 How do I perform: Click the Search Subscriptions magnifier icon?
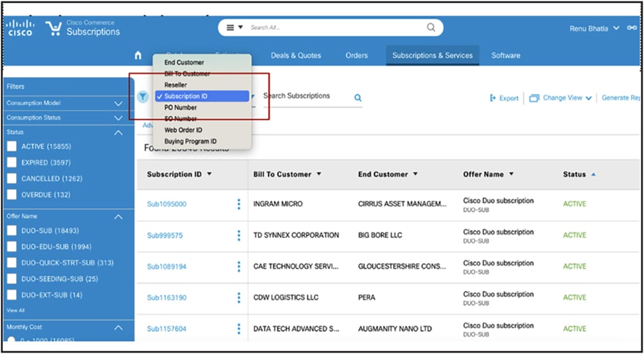[x=358, y=98]
